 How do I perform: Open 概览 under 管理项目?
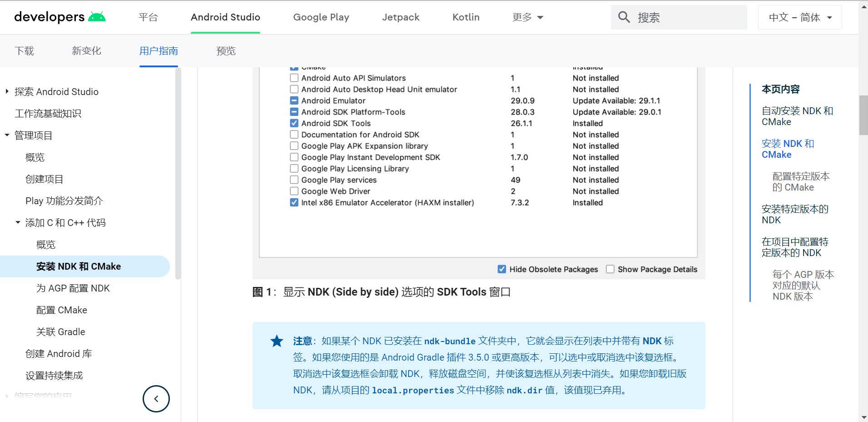tap(35, 157)
